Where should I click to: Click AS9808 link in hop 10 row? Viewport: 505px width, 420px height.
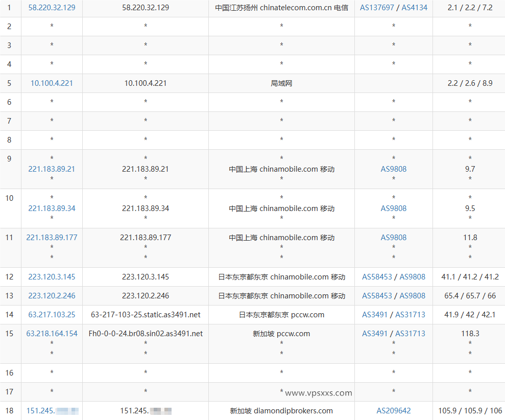pos(394,208)
